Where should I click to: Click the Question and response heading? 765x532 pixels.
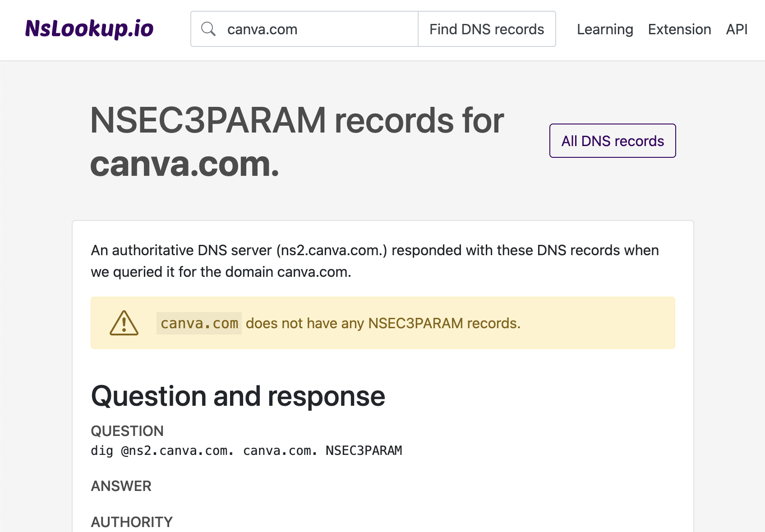[x=238, y=396]
